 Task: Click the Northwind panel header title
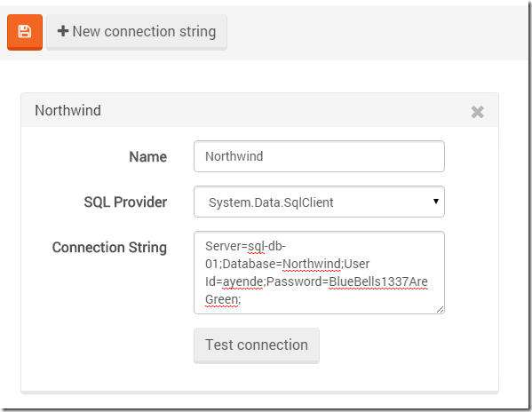pos(67,110)
